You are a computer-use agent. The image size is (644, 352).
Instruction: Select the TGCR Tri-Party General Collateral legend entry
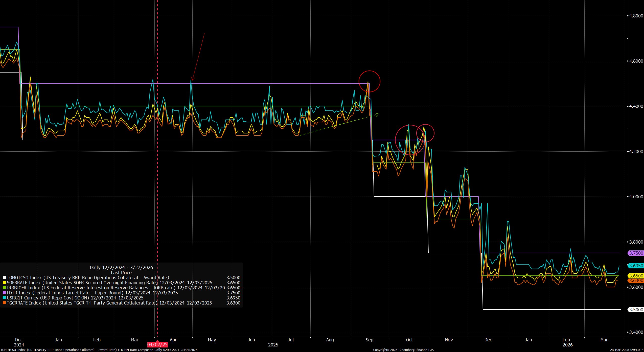click(109, 303)
